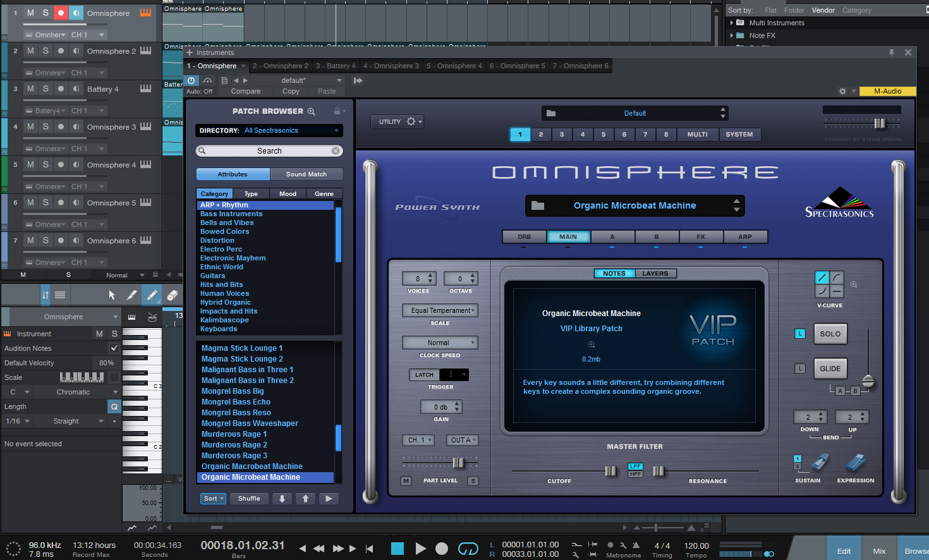Click the Cutoff slider handle
929x560 pixels.
tap(610, 471)
